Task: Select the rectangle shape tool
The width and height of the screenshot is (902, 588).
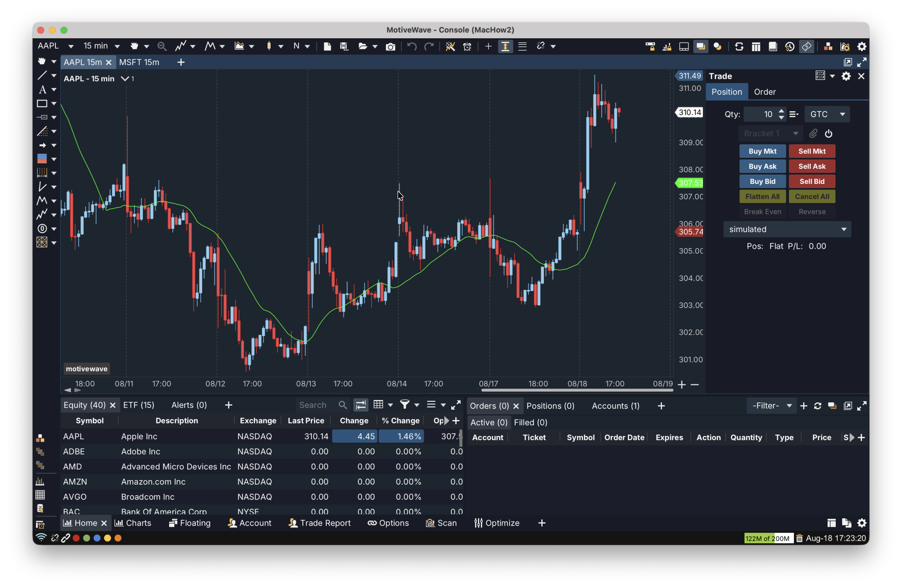Action: (x=42, y=104)
